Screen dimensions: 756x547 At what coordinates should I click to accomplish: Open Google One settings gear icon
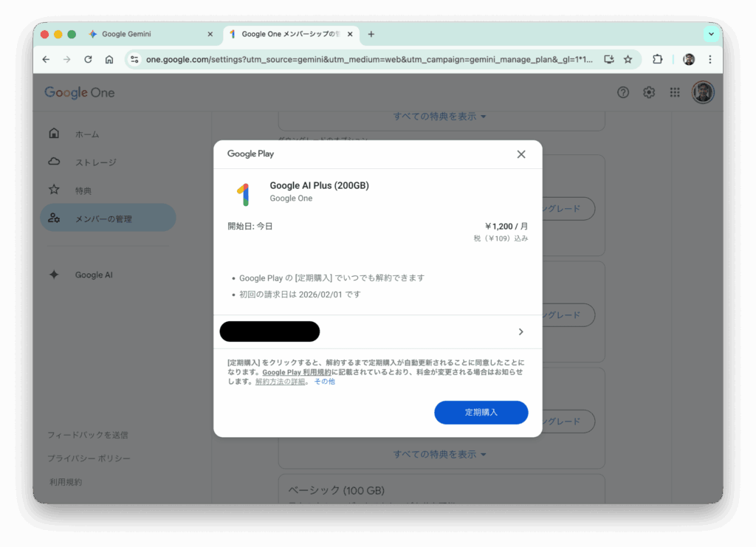point(649,92)
